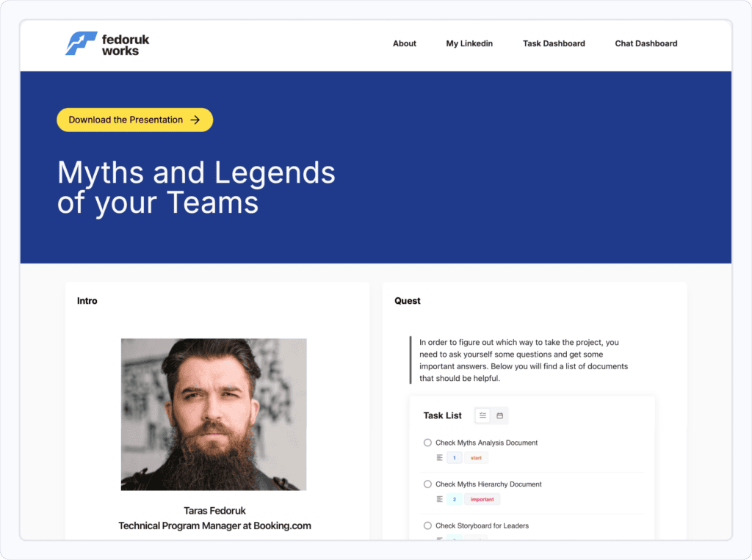Click the Check Myths Hierarchy Document title
Viewport: 752px width, 560px height.
pos(488,484)
